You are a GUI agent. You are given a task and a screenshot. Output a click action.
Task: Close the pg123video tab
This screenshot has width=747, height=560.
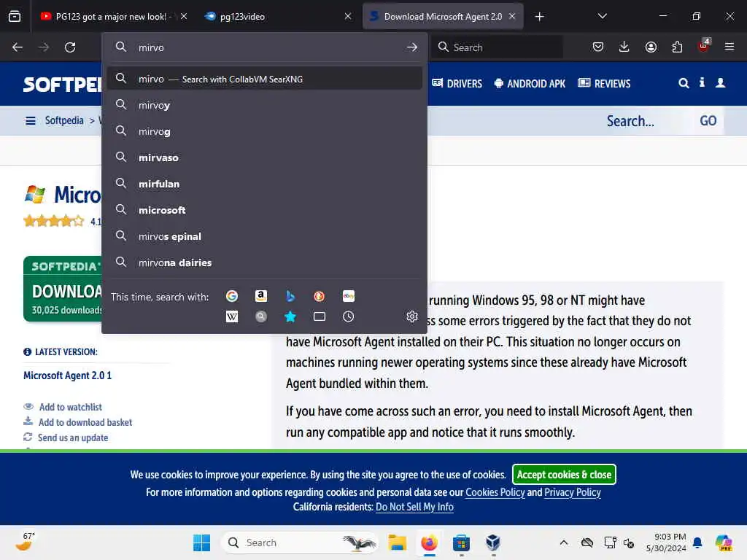point(348,16)
